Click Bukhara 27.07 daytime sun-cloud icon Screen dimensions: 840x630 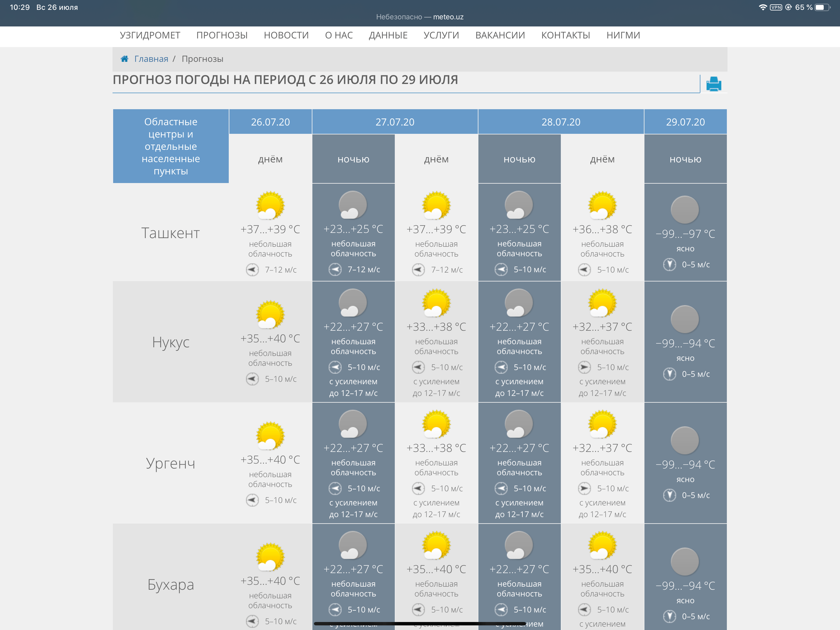pos(436,546)
